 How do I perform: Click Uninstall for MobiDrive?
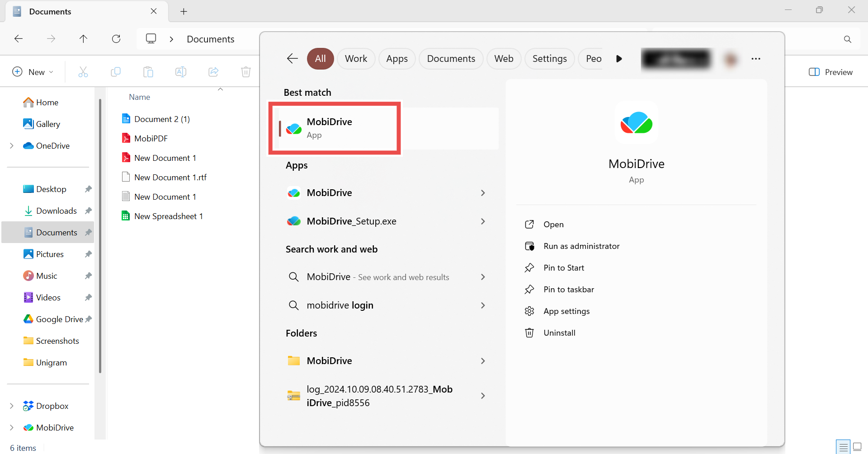[559, 333]
